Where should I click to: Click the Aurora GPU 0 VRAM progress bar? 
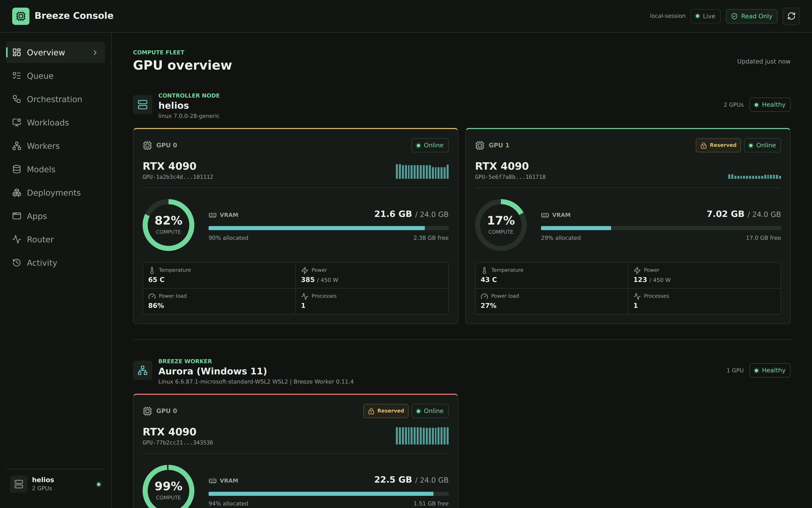[329, 494]
